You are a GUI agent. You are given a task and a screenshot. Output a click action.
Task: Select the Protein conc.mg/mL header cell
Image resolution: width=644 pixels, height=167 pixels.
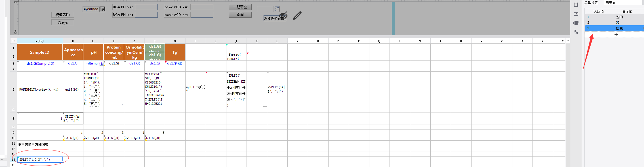coord(114,52)
